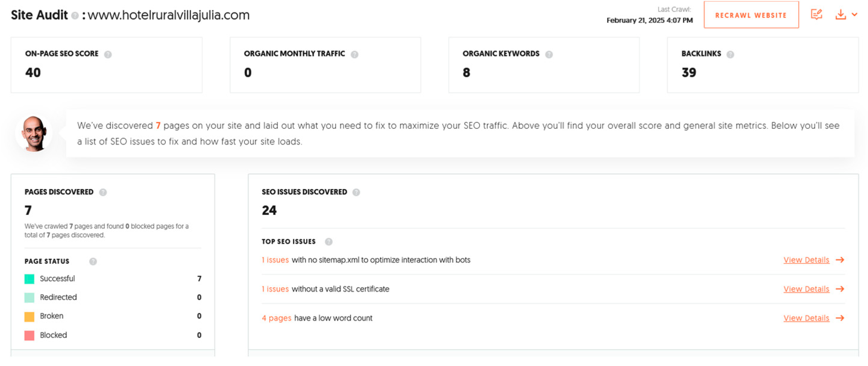
Task: Click help icon for Page Status
Action: click(93, 261)
